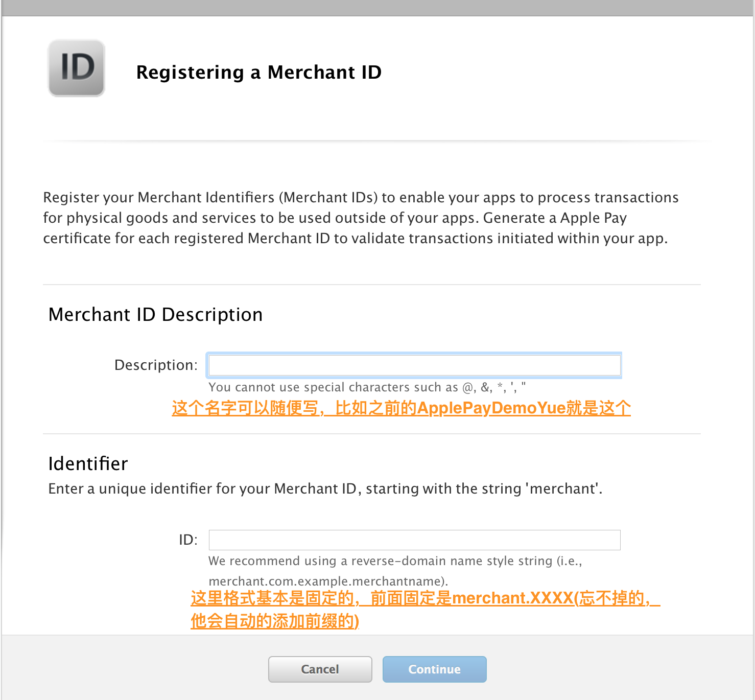Click the orange "他会自动的添加前缀的" annotation line
The height and width of the screenshot is (700, 755).
275,621
